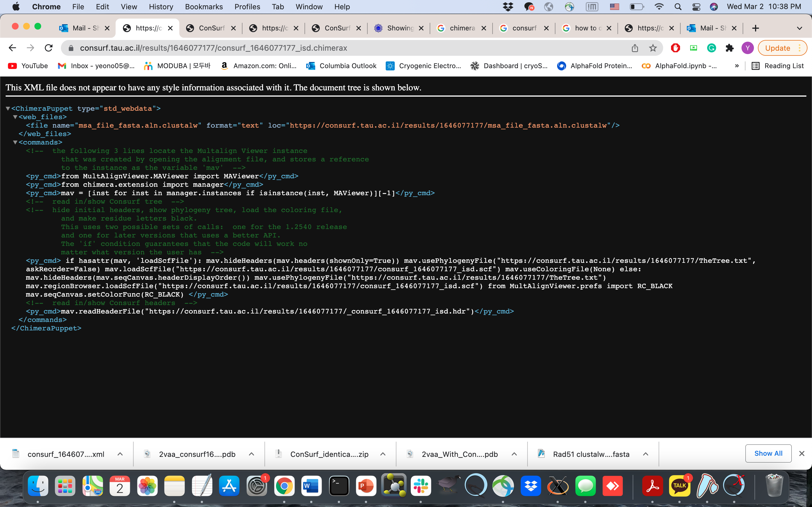Image resolution: width=812 pixels, height=507 pixels.
Task: Expand options for consurf xml download
Action: click(120, 454)
